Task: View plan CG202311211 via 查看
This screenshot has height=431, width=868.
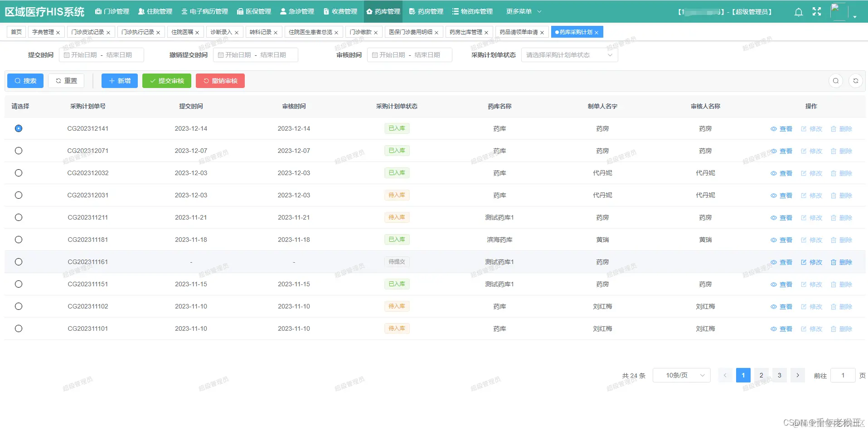Action: (x=781, y=218)
